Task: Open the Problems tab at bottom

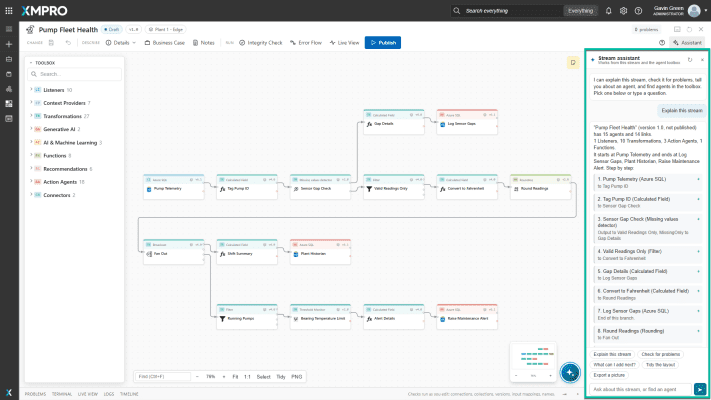Action: pos(35,394)
